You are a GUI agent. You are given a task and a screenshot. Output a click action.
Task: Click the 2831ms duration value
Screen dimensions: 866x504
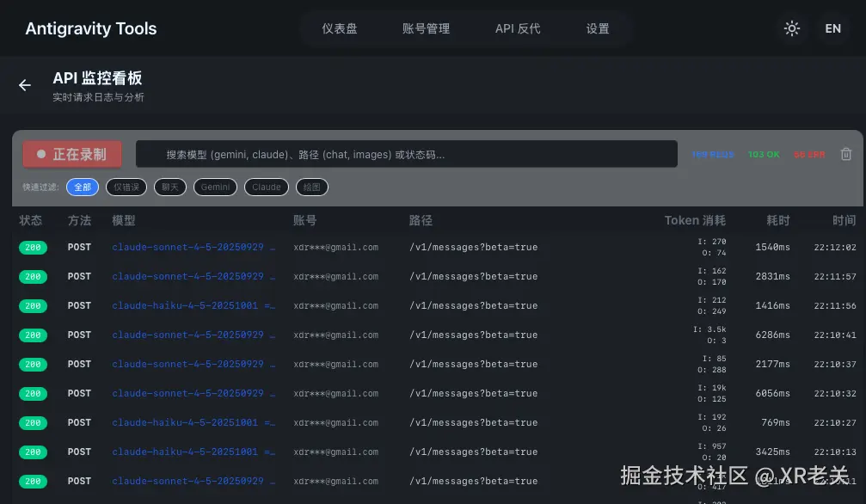pyautogui.click(x=772, y=276)
